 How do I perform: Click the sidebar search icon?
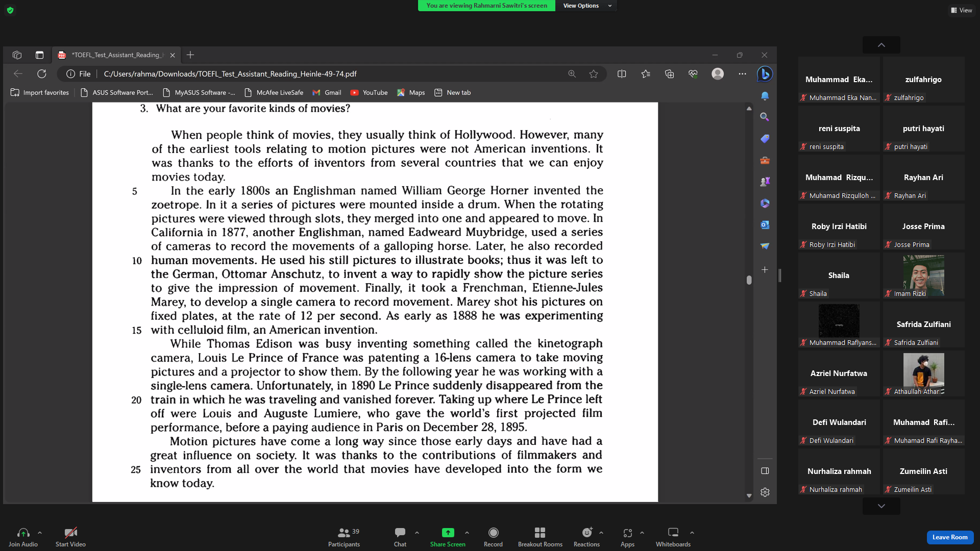pyautogui.click(x=765, y=117)
